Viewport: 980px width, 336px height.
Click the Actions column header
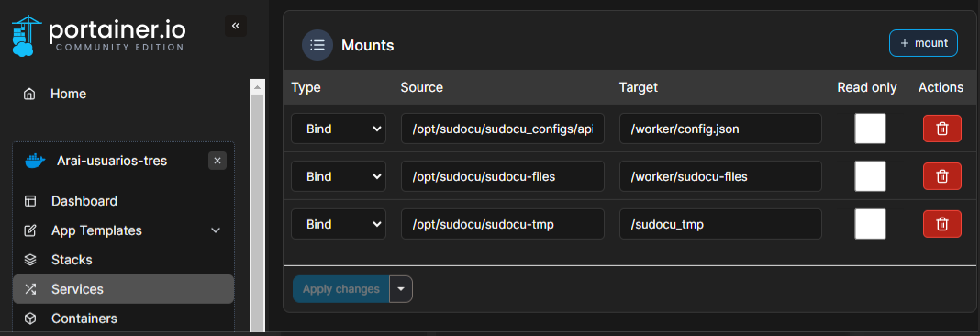point(941,87)
